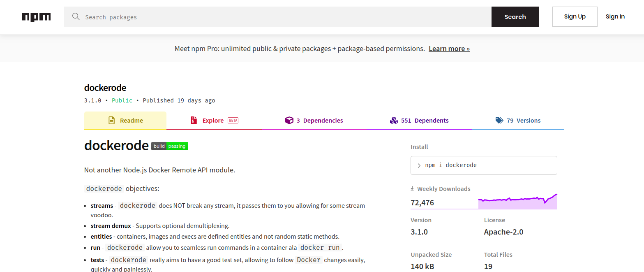Click the Weekly Downloads arrow icon
The image size is (644, 272).
coord(412,189)
